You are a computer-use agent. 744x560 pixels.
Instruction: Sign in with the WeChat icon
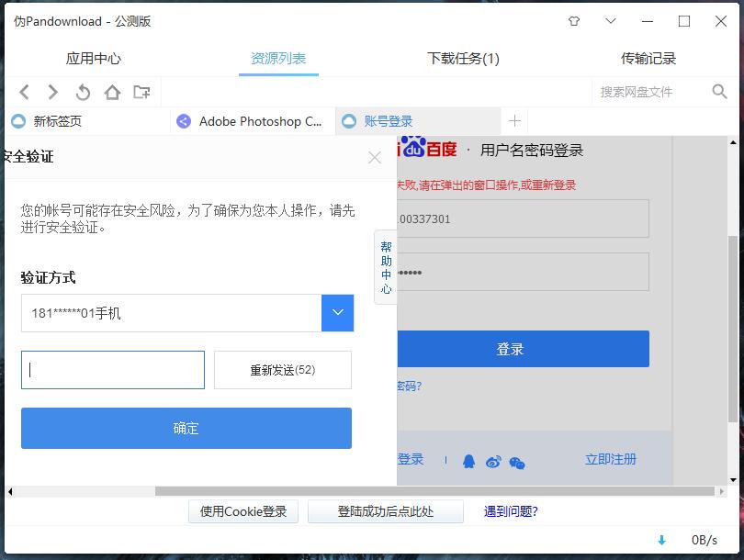[518, 463]
